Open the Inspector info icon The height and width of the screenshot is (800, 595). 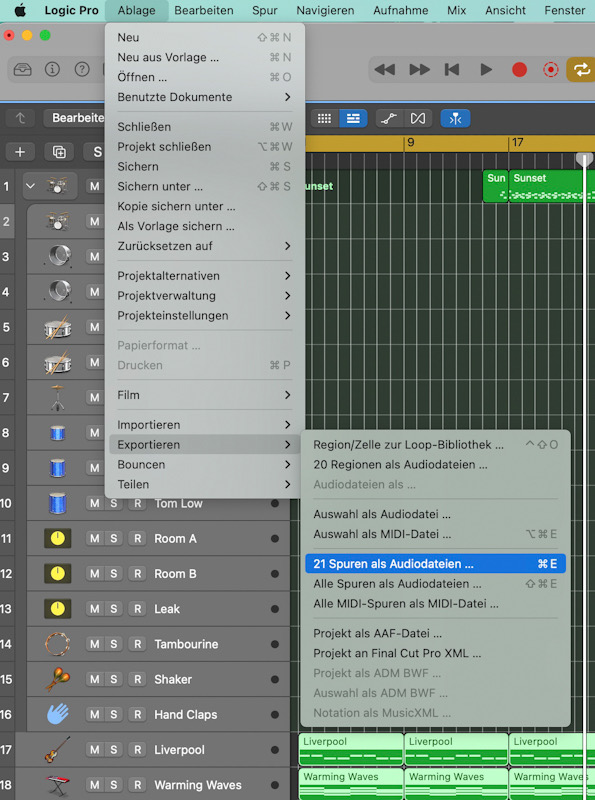[52, 69]
